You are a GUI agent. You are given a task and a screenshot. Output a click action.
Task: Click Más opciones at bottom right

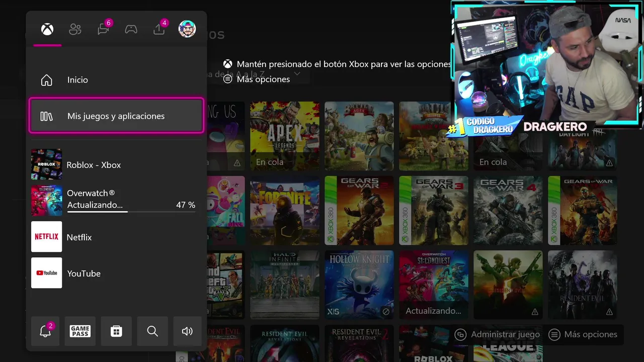click(x=583, y=334)
